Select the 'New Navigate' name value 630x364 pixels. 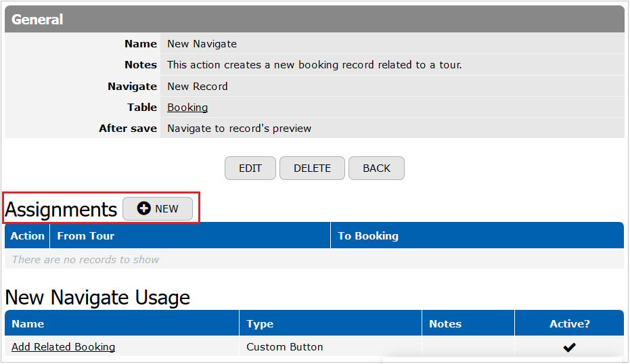point(202,44)
